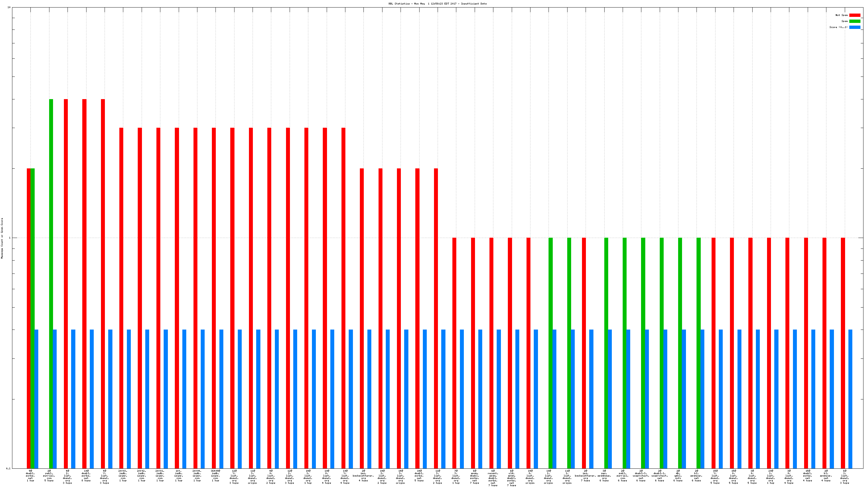This screenshot has height=488, width=868.
Task: Click the 2ff01.iadb.isipp.com axis label
Action: coord(160,476)
